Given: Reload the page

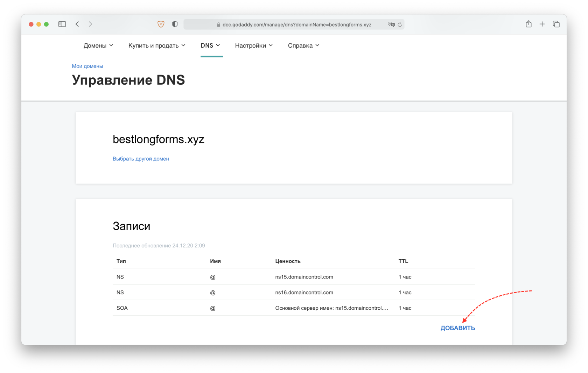Looking at the screenshot, I should point(400,24).
